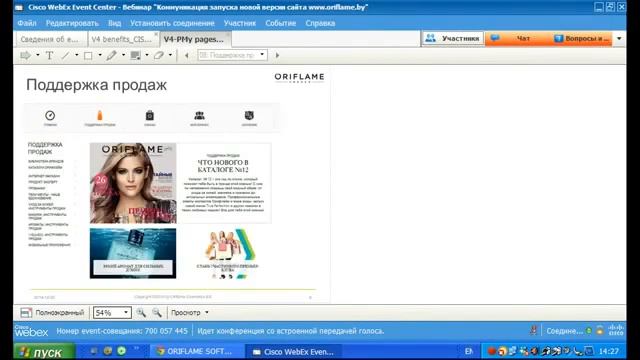Viewport: 640px width, 360px height.
Task: Go to the next slide
Action: [278, 55]
